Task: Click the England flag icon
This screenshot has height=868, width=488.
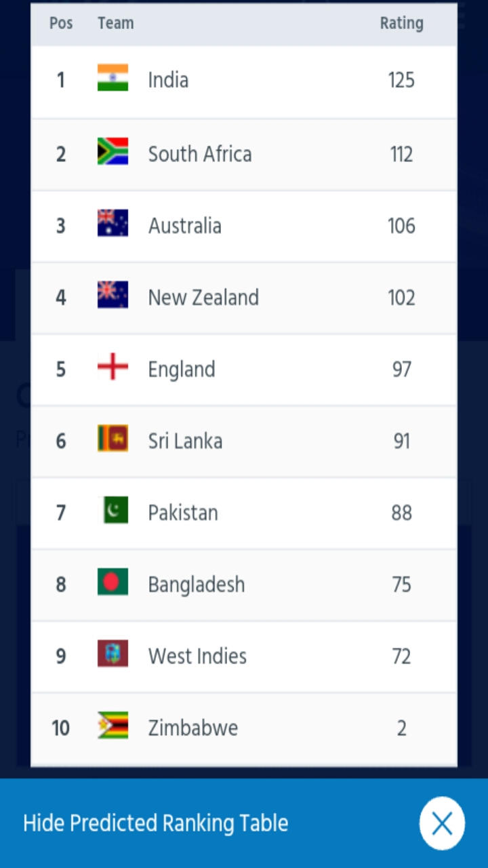Action: pyautogui.click(x=113, y=368)
